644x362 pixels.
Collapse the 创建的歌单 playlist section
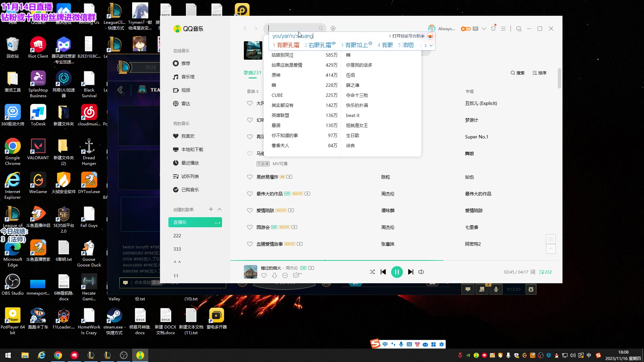point(220,209)
